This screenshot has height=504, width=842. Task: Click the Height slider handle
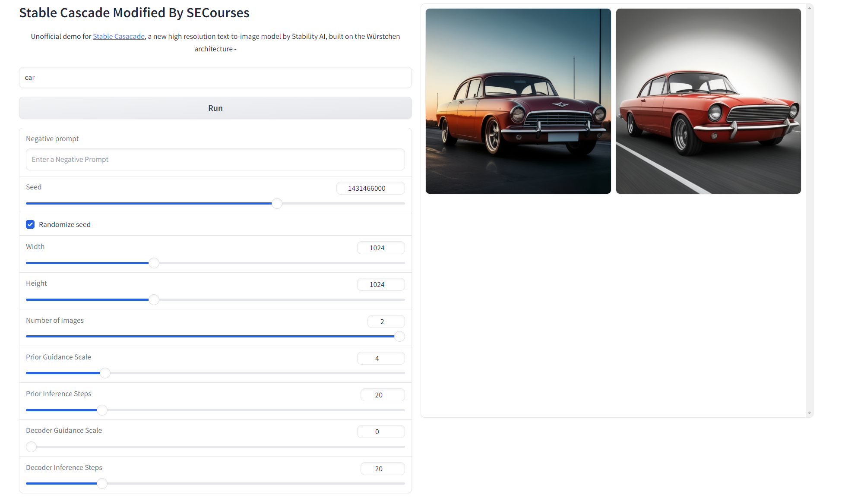[x=154, y=299]
